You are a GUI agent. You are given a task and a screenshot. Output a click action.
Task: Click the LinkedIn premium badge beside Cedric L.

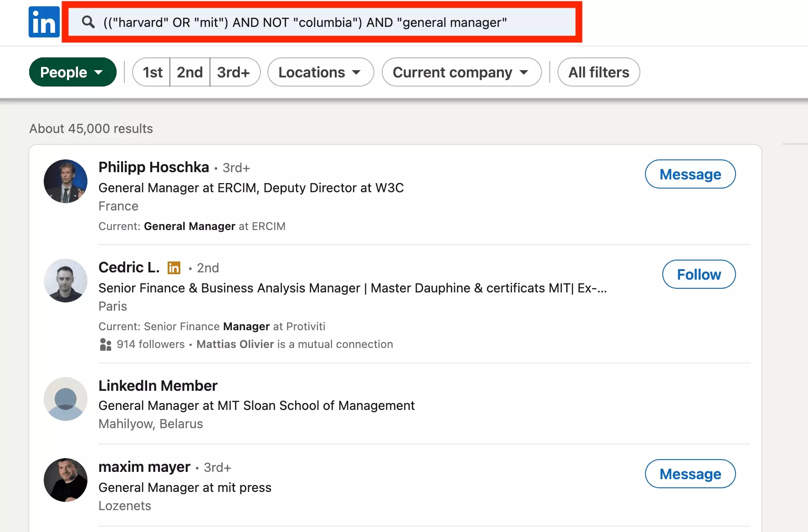174,268
